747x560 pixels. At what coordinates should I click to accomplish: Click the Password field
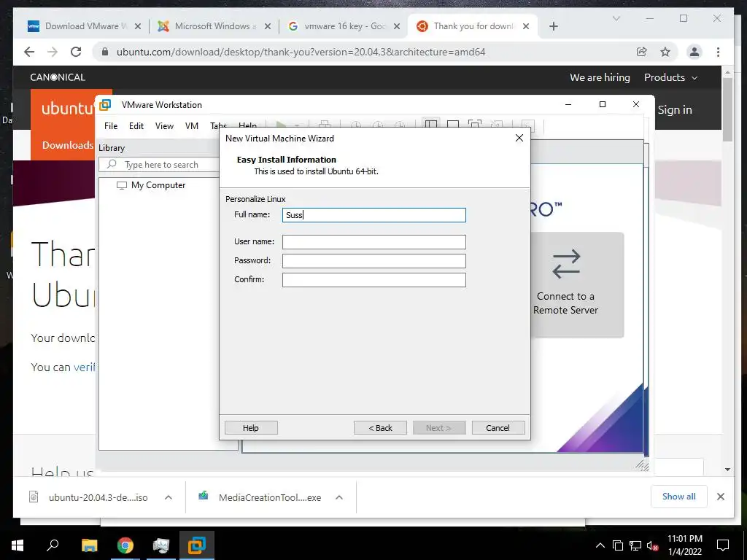(374, 261)
